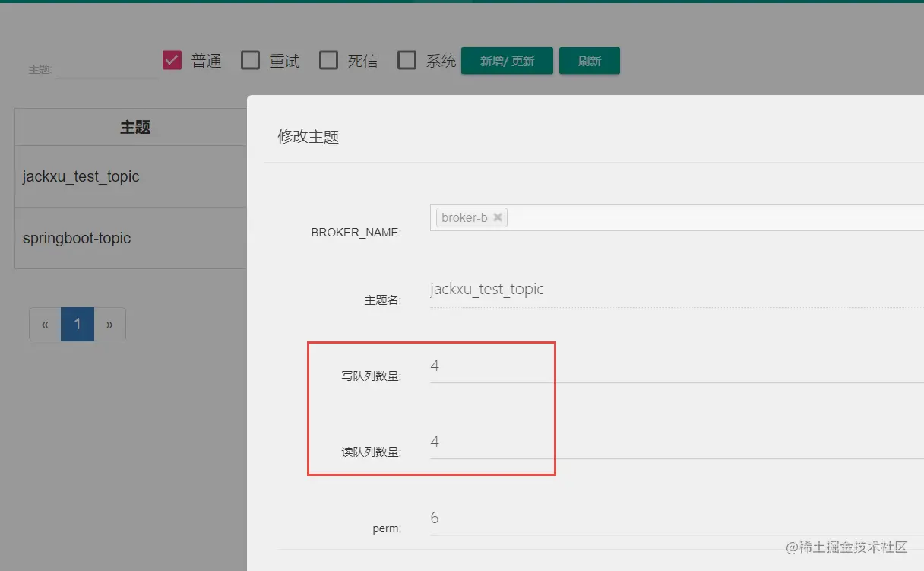The image size is (924, 571).
Task: Enable the 死信 checkbox
Action: pyautogui.click(x=328, y=60)
